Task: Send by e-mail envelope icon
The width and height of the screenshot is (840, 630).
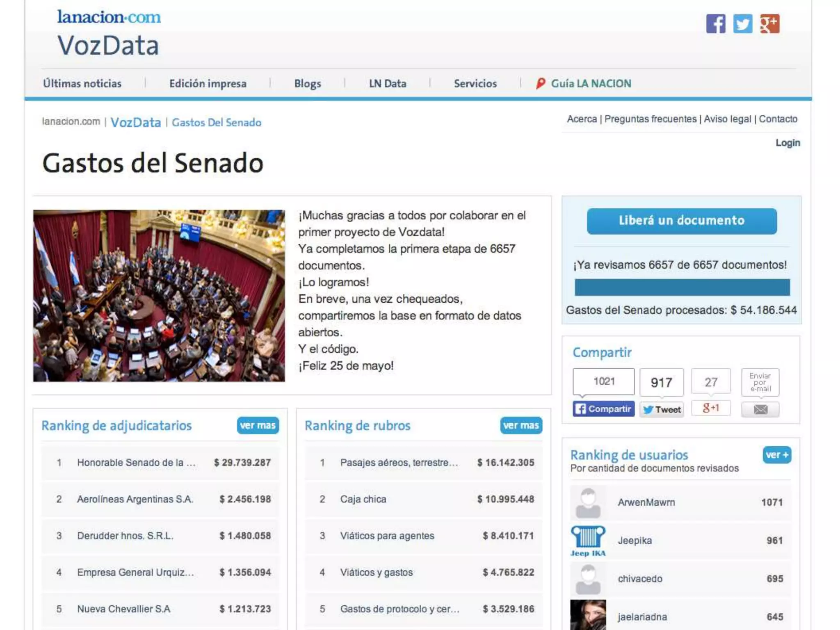Action: [760, 409]
